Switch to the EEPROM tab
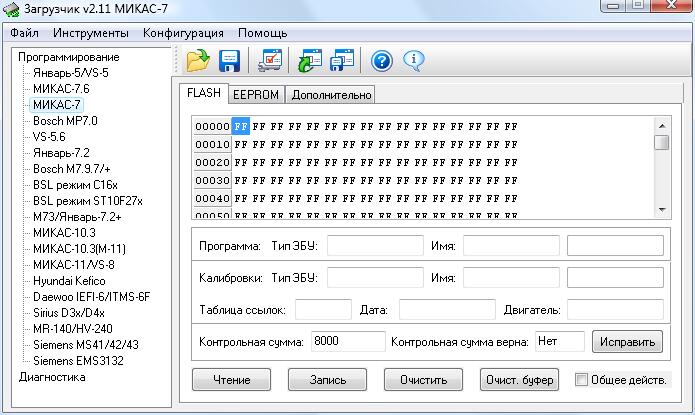The height and width of the screenshot is (415, 695). coord(256,95)
